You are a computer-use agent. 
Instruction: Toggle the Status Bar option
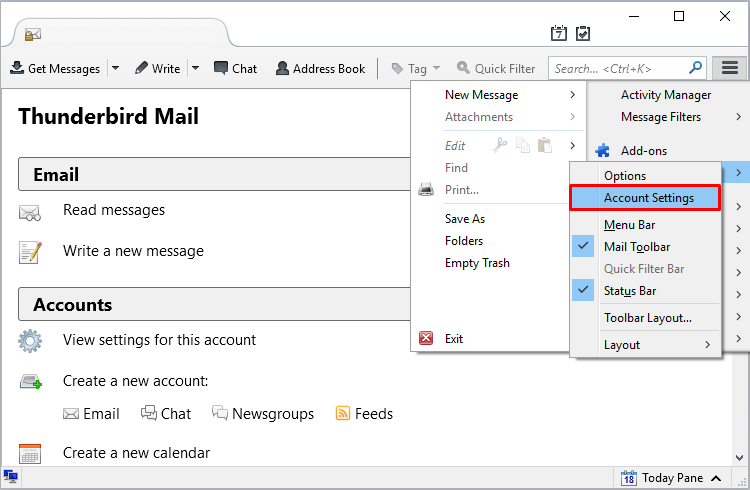click(646, 290)
